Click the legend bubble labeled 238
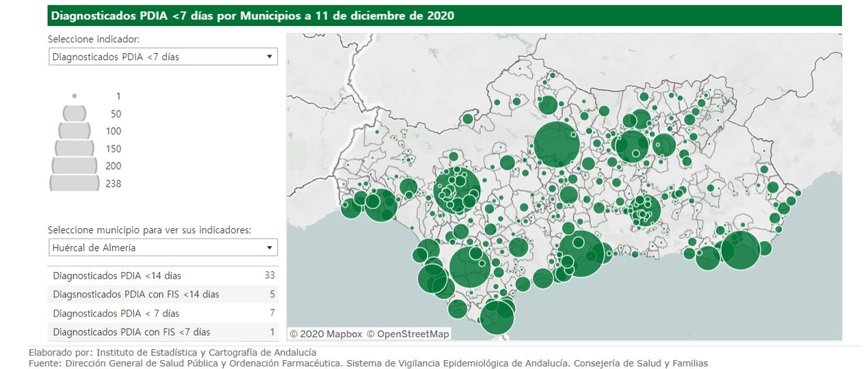Viewport: 868px width, 369px height. click(74, 183)
